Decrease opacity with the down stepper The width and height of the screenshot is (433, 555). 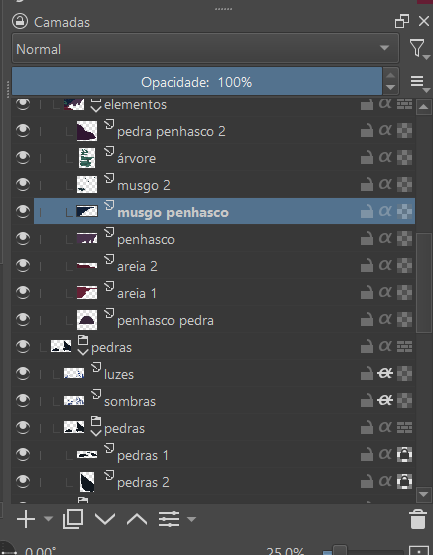pyautogui.click(x=391, y=87)
